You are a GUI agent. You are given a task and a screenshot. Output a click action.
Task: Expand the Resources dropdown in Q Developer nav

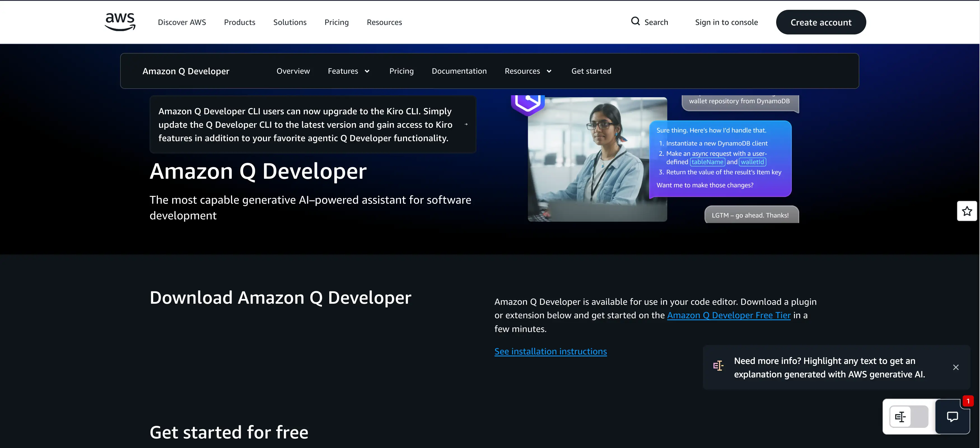(528, 71)
